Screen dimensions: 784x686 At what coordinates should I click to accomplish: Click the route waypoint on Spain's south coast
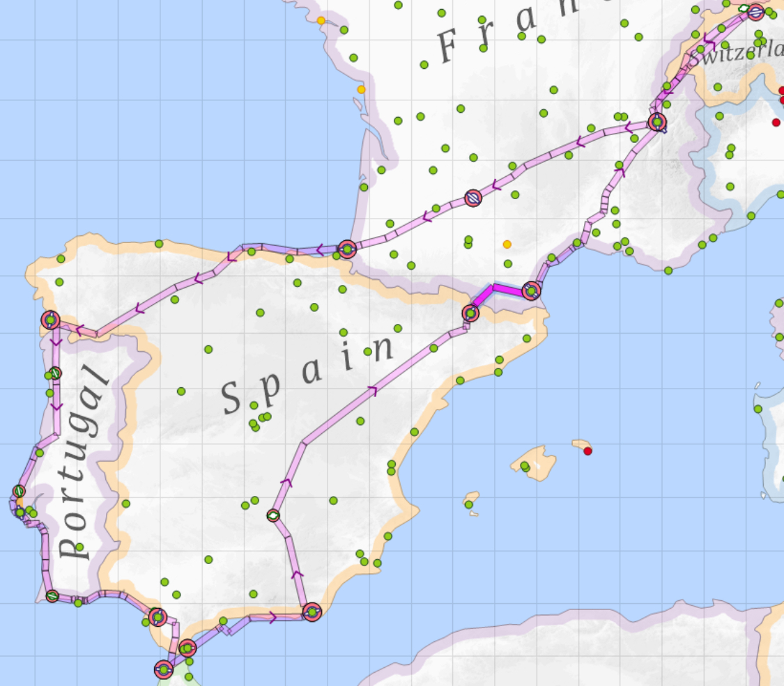tap(312, 612)
